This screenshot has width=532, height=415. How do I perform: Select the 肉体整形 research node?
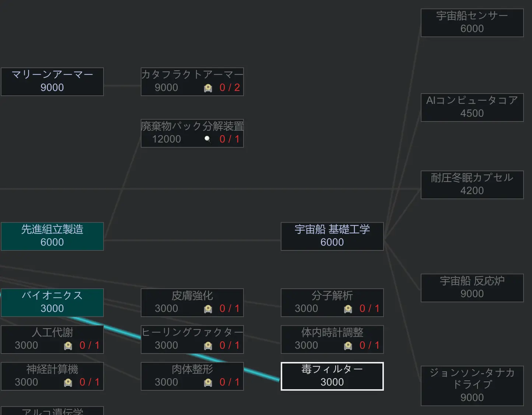point(192,376)
